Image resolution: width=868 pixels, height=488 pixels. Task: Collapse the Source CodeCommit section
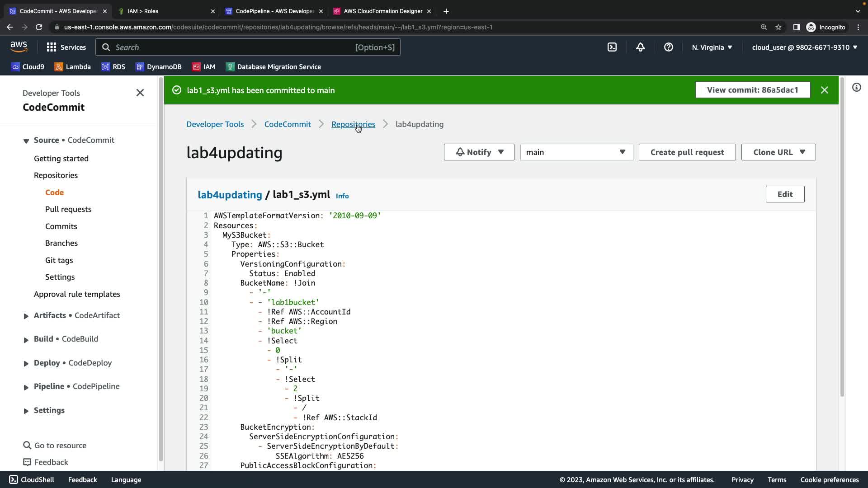pos(26,141)
